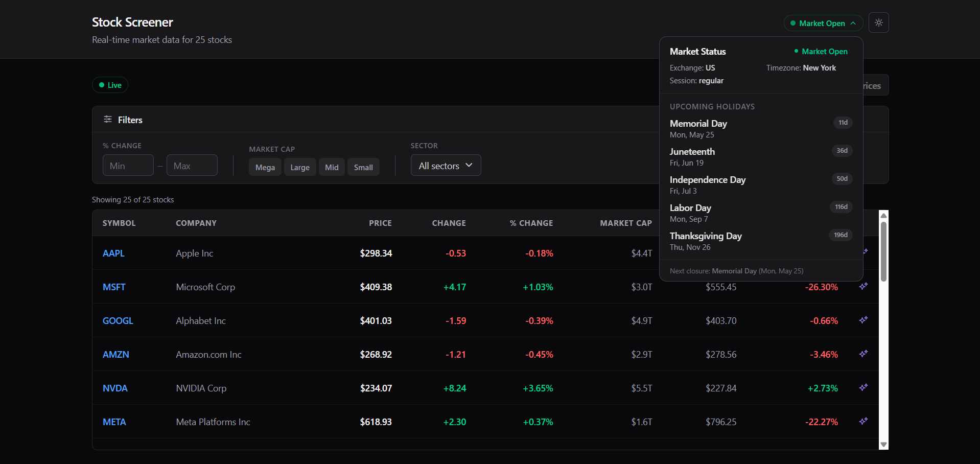Select the Labor Day holiday entry
The height and width of the screenshot is (464, 980).
point(761,213)
